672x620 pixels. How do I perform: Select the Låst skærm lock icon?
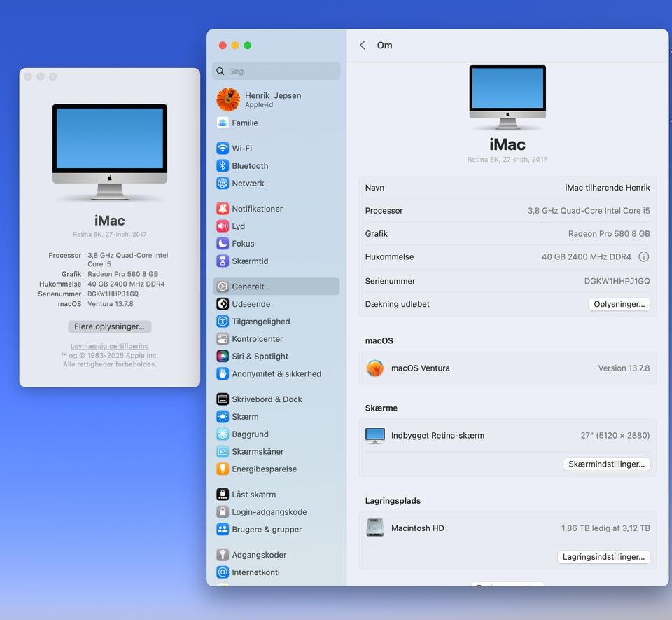(223, 495)
